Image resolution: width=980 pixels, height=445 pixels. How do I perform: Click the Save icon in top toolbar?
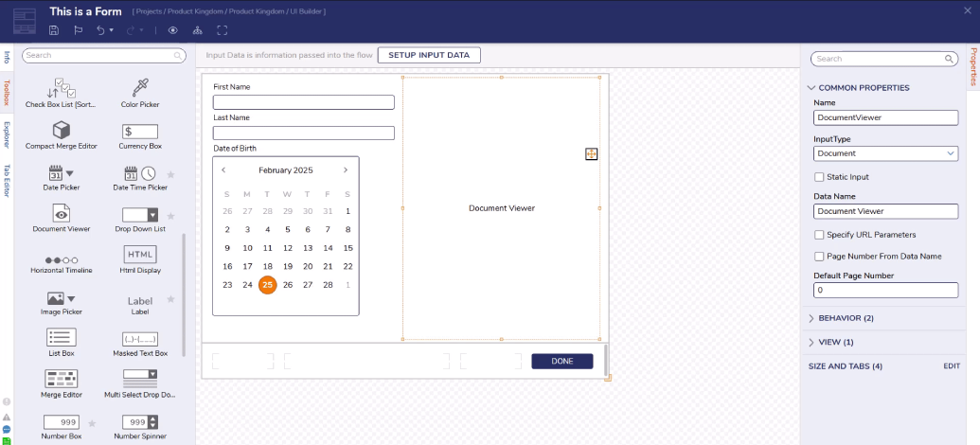54,30
